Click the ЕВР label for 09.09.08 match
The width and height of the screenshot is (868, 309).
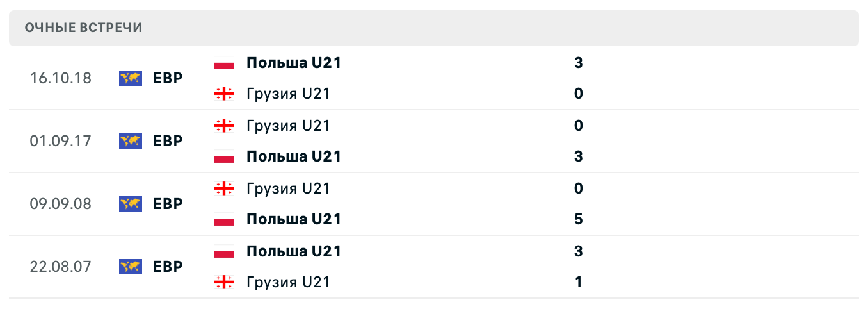168,204
